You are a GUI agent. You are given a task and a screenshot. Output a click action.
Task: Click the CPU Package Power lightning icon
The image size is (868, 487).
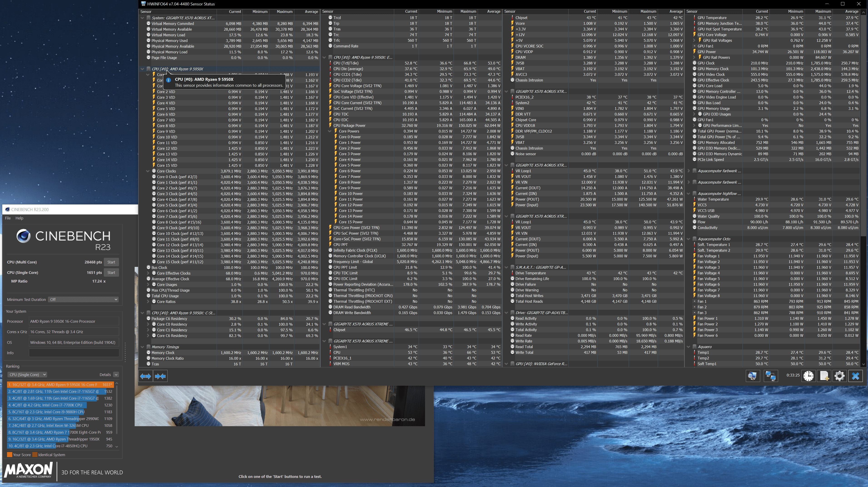coord(330,126)
